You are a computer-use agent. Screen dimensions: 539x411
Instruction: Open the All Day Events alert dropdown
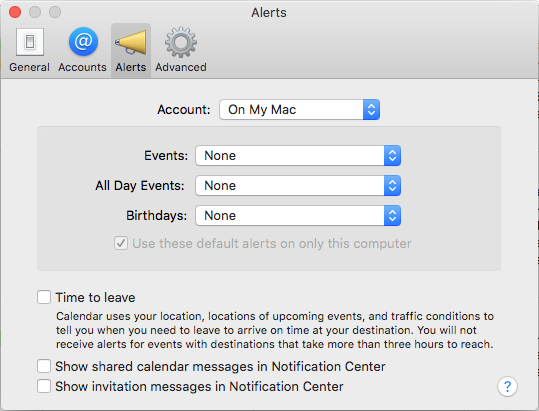click(298, 186)
